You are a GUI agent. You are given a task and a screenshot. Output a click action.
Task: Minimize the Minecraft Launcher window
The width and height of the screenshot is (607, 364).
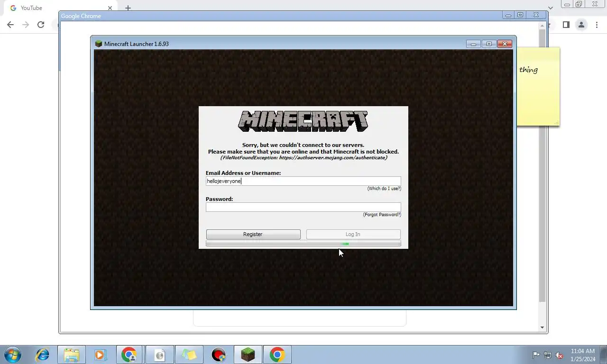click(x=473, y=44)
